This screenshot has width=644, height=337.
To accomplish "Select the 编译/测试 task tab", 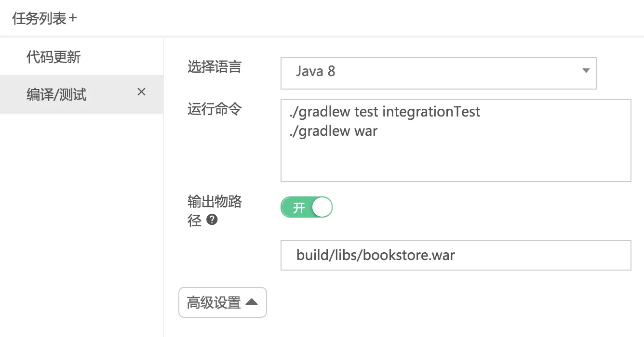I will [56, 94].
